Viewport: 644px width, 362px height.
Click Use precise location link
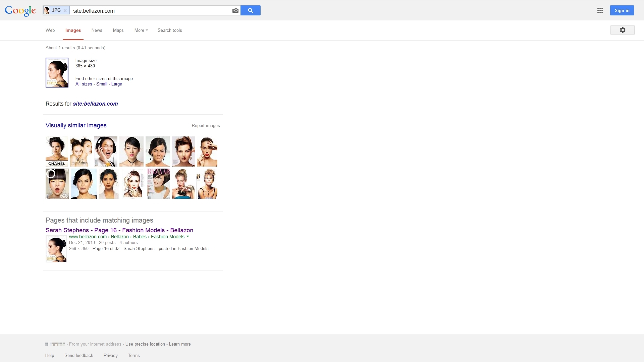pos(145,344)
